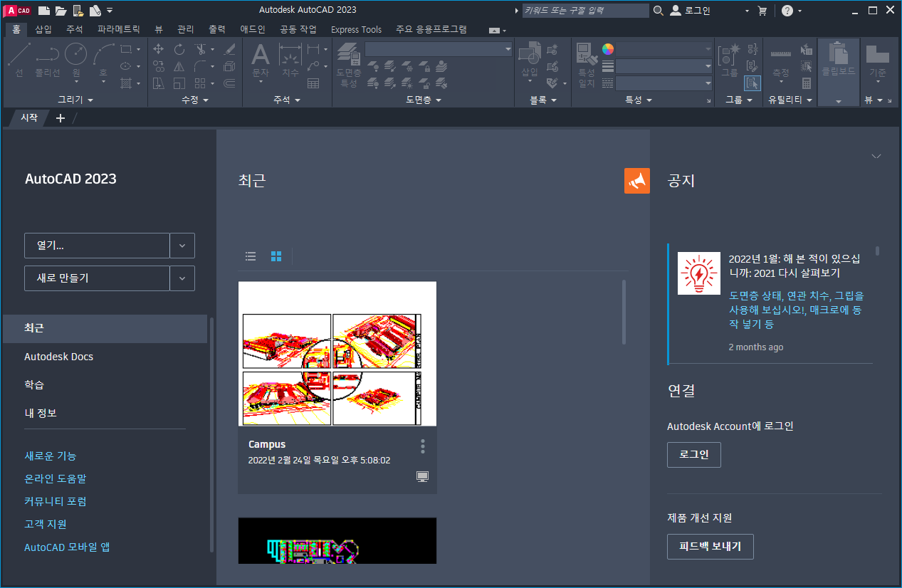Click the Move tool icon
Viewport: 902px width, 588px height.
click(159, 49)
